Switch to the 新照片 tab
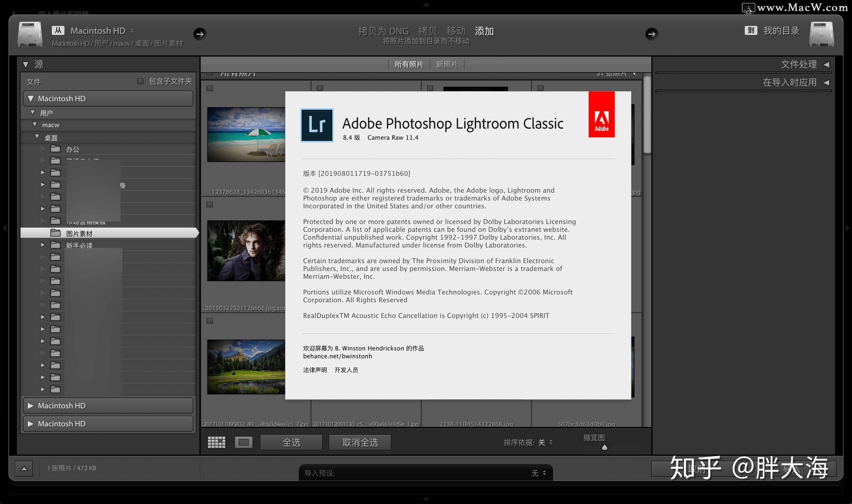Viewport: 852px width, 504px height. pos(446,64)
